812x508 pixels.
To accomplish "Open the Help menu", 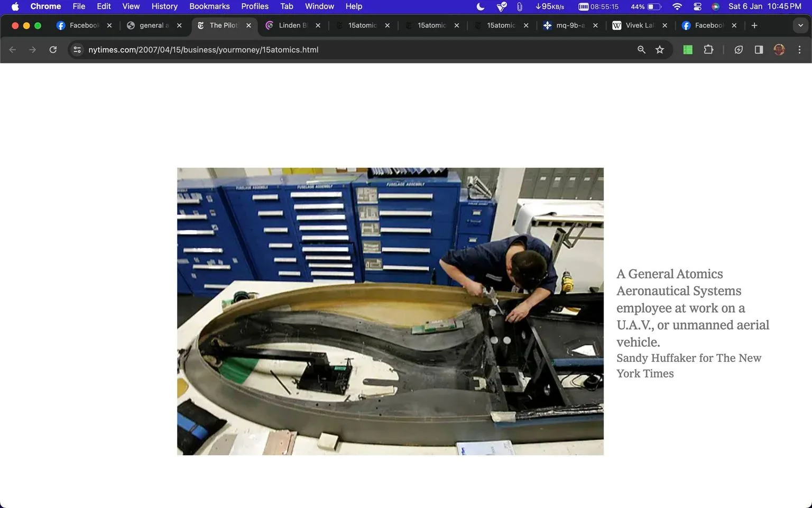I will tap(354, 6).
